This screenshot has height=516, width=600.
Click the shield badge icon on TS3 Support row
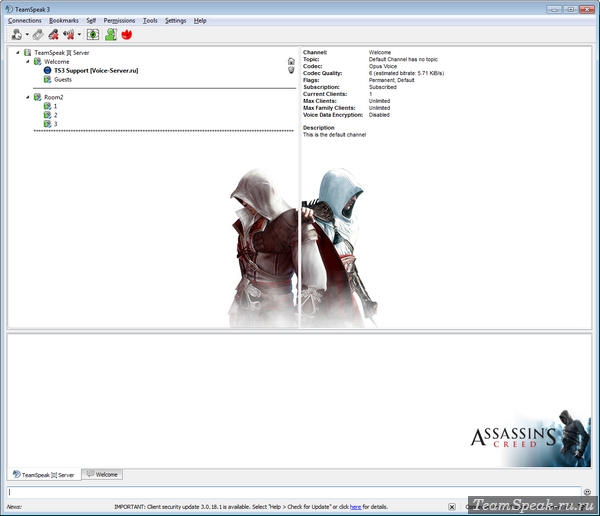click(291, 70)
